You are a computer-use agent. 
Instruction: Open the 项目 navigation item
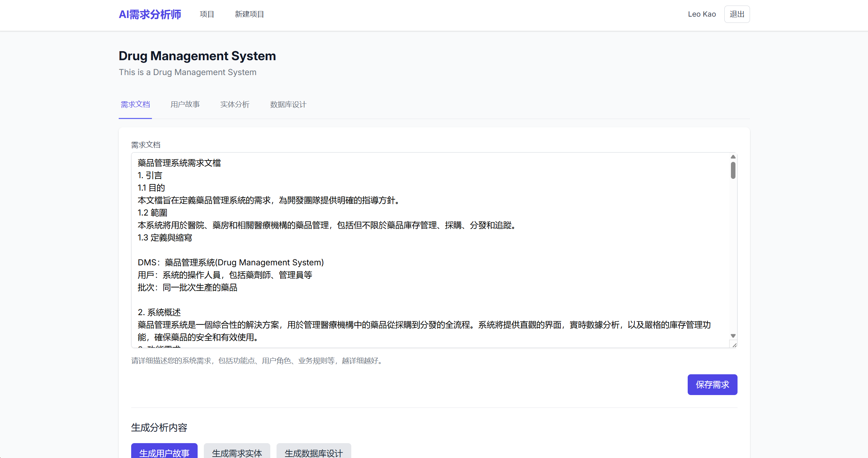coord(207,14)
